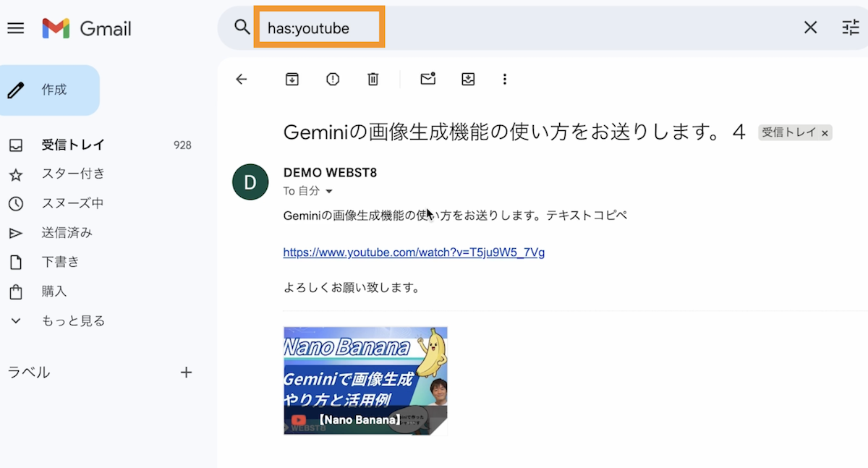The image size is (868, 468).
Task: Expand the もっと見る sidebar section
Action: click(x=72, y=321)
